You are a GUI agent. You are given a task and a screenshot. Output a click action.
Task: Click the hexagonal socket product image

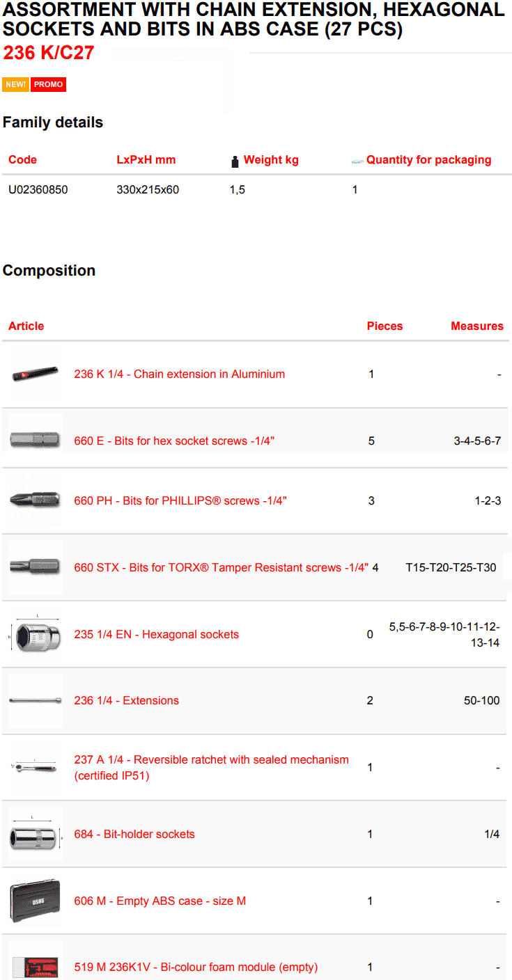coord(35,634)
